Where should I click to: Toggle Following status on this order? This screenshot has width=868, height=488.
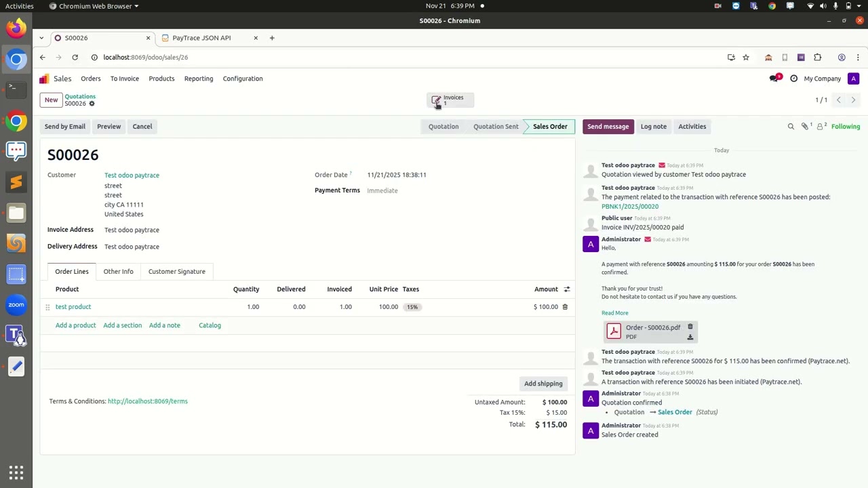(x=846, y=127)
